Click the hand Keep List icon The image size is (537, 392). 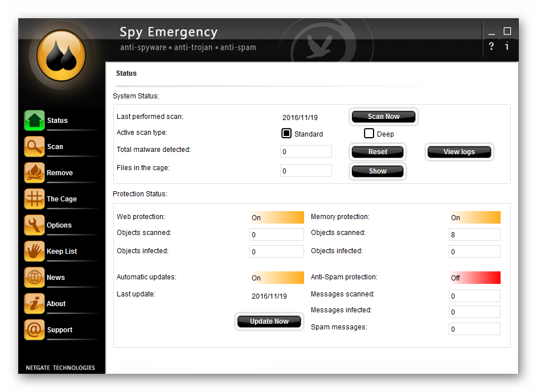(34, 251)
